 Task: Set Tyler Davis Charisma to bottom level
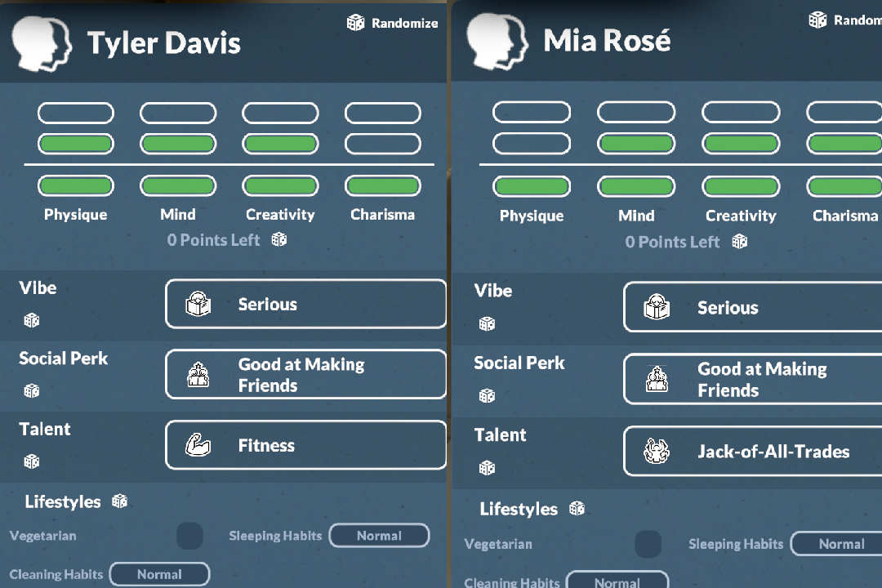coord(383,185)
